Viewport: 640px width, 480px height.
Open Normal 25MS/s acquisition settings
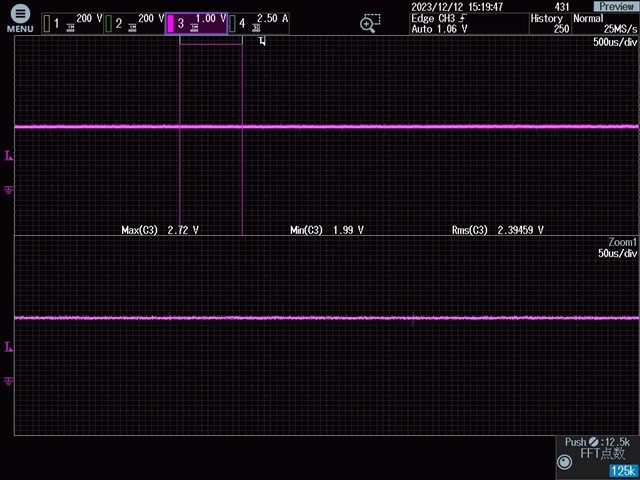(x=605, y=23)
